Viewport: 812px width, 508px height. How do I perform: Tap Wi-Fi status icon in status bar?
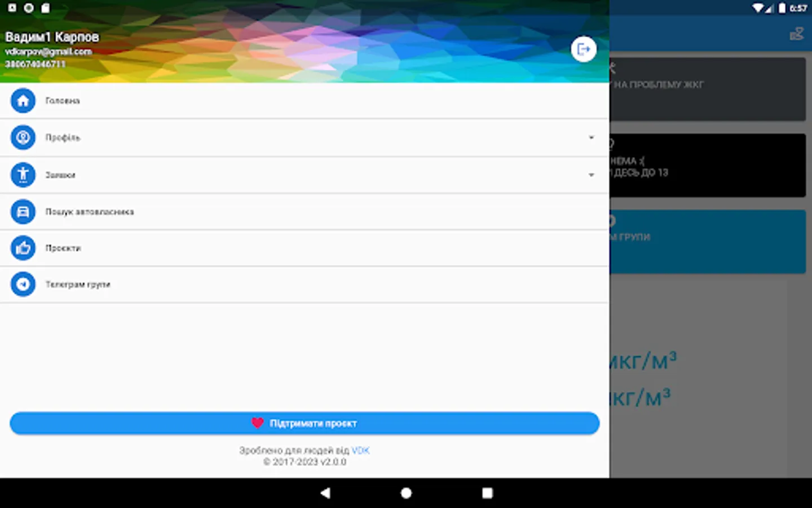[x=758, y=8]
